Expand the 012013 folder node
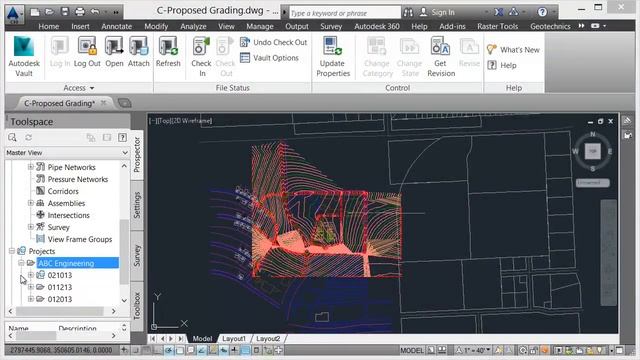Viewport: 640px width, 360px height. pos(31,299)
